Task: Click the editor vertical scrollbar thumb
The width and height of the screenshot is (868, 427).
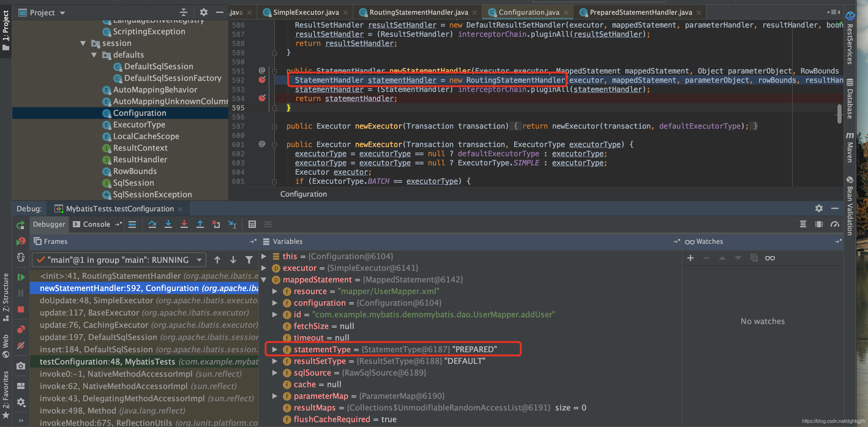Action: click(x=839, y=114)
